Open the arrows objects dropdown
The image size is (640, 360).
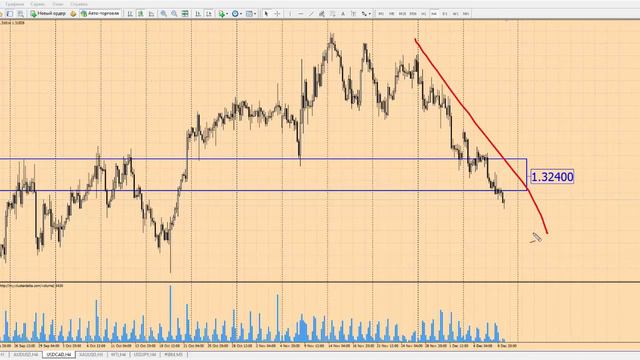click(366, 13)
